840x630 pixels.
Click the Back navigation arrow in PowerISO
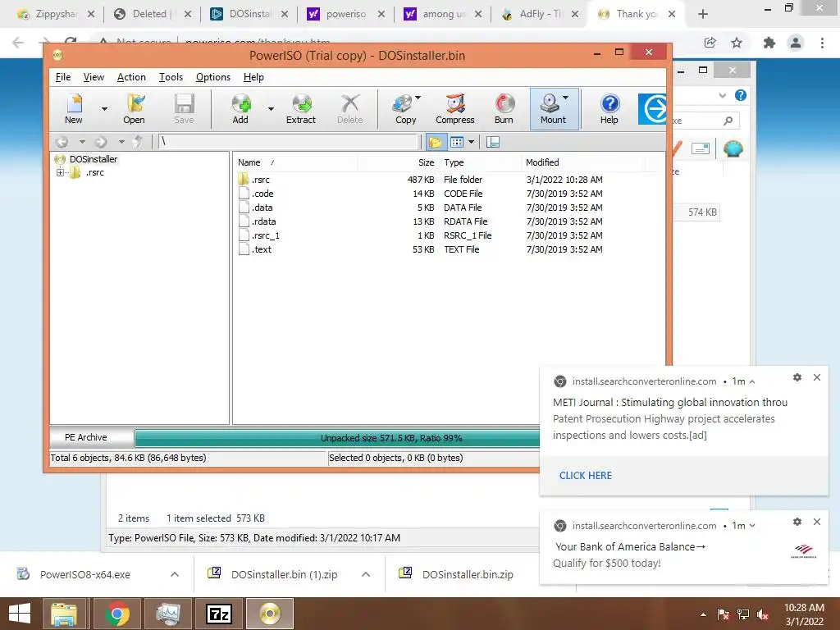pyautogui.click(x=62, y=142)
